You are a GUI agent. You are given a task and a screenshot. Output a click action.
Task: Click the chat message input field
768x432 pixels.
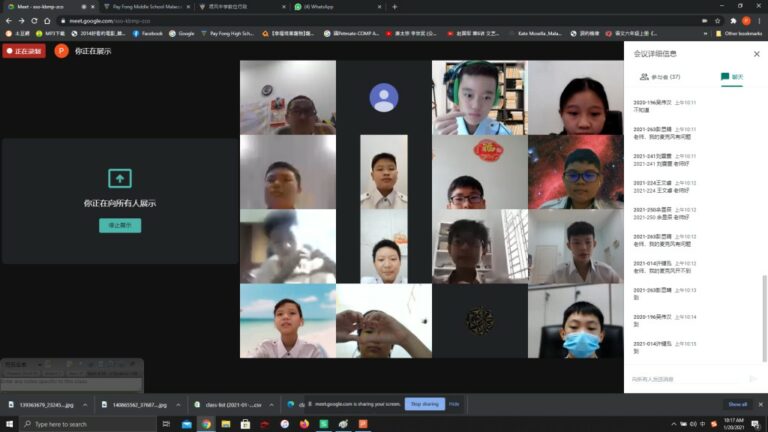click(686, 379)
